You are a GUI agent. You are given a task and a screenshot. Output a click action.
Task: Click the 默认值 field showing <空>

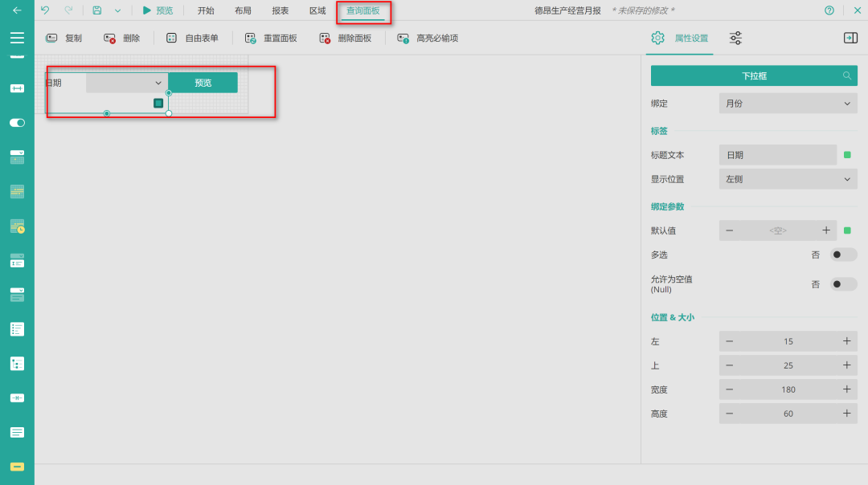click(x=778, y=230)
